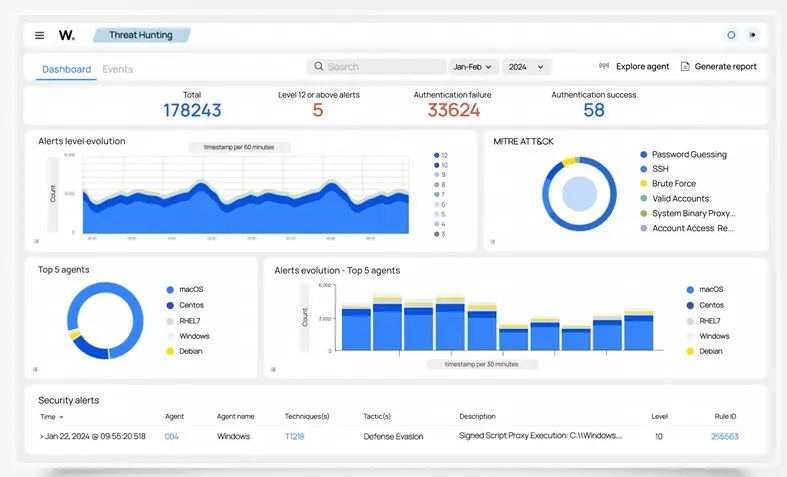787x477 pixels.
Task: Expand the Jan 22, 2024 alert row
Action: [41, 437]
